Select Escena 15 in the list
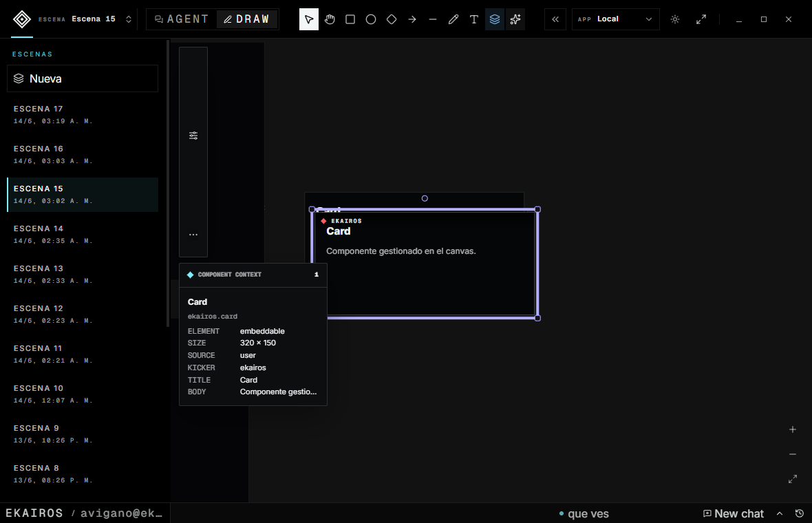The width and height of the screenshot is (812, 523). (83, 194)
